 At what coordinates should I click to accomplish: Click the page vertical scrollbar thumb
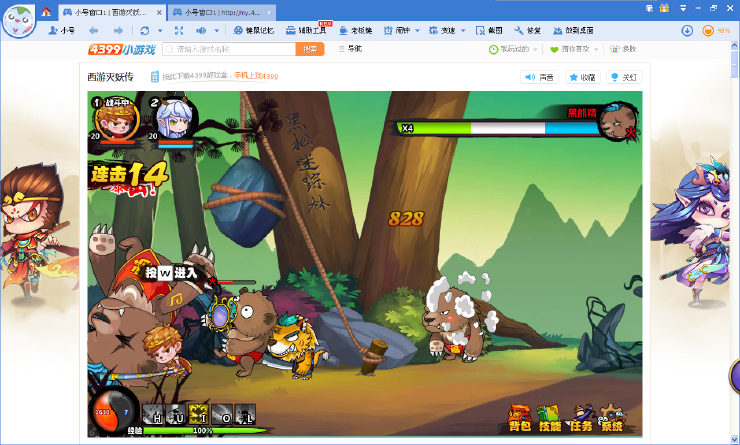click(x=734, y=64)
